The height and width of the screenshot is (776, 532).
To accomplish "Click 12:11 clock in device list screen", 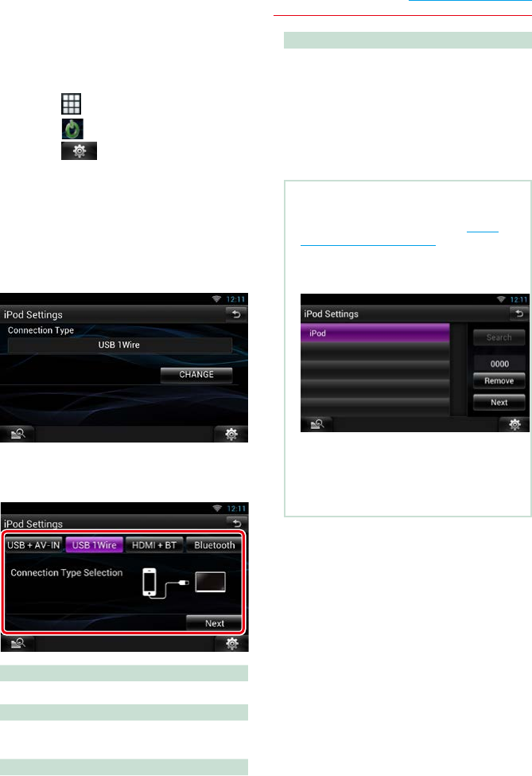I will click(x=519, y=299).
